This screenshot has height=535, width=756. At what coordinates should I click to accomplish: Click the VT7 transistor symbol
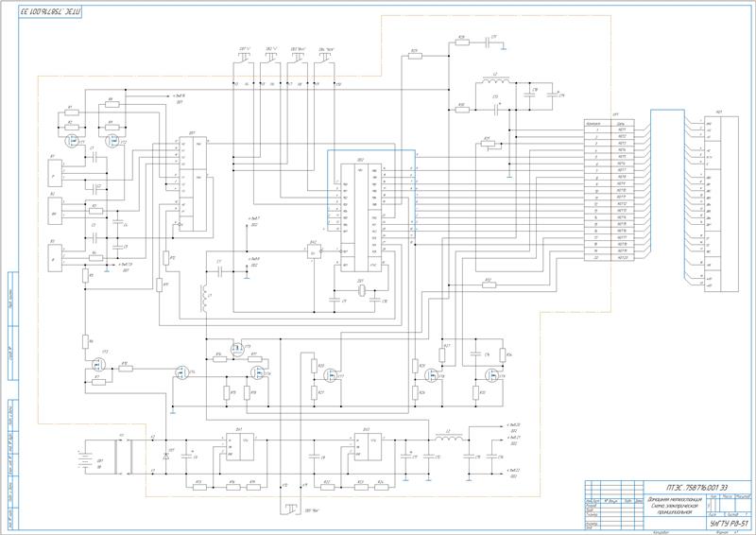tap(331, 375)
